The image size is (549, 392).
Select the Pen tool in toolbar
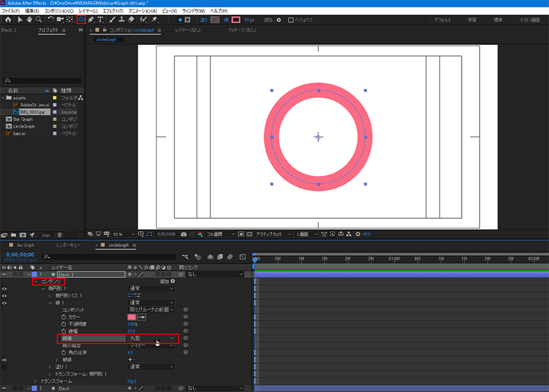click(91, 20)
